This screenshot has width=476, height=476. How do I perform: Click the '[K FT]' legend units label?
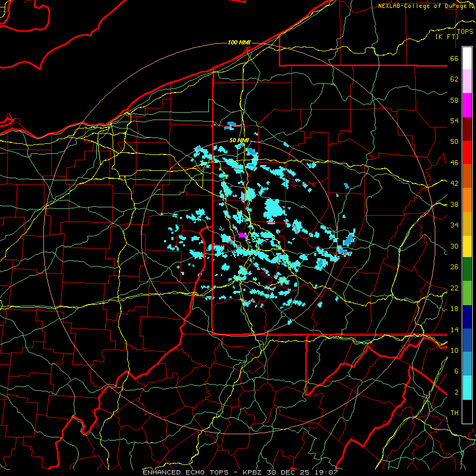coord(447,36)
